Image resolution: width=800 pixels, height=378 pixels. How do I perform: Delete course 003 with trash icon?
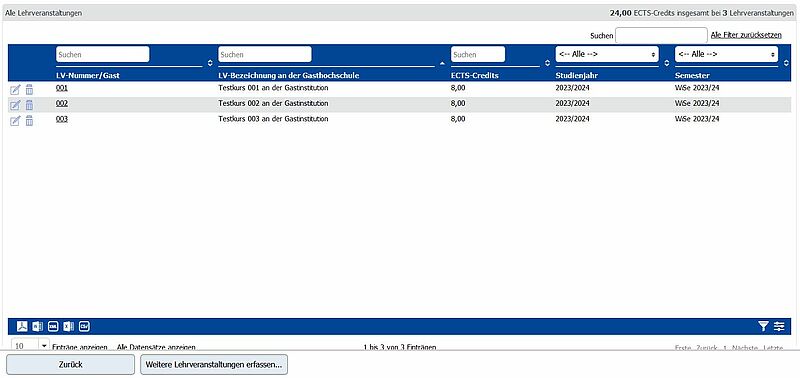[29, 121]
